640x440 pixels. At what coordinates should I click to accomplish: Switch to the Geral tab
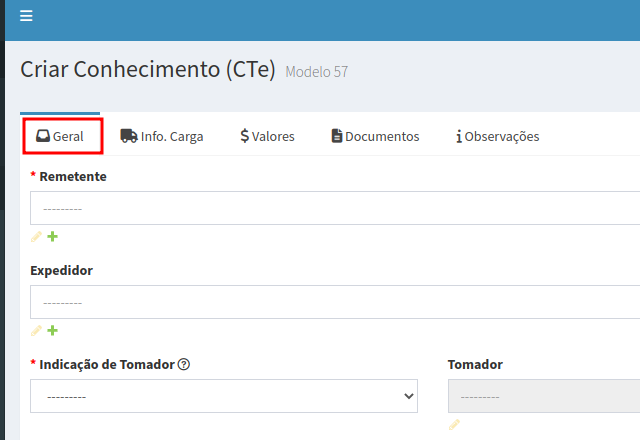point(61,136)
